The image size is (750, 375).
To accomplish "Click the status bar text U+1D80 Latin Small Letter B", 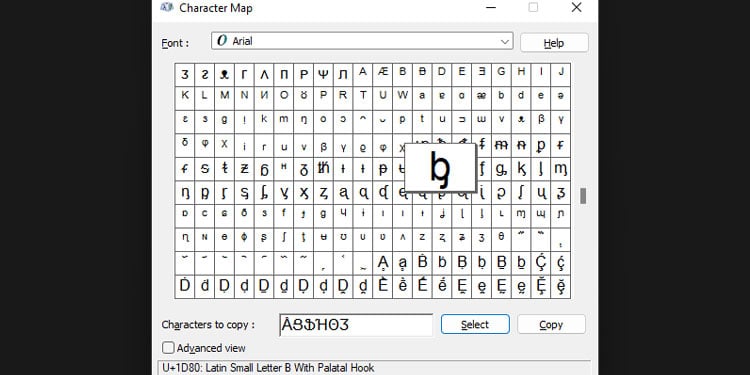I will (268, 367).
